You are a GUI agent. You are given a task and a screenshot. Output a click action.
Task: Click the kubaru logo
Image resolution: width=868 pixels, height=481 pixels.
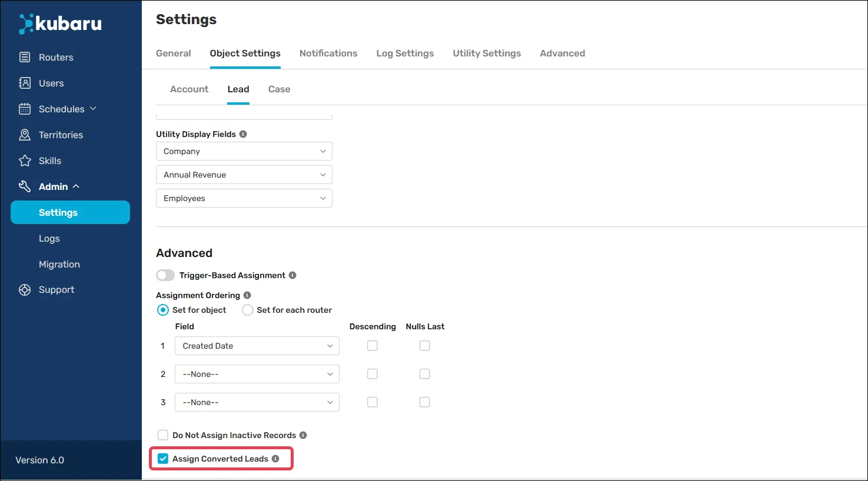[x=60, y=24]
